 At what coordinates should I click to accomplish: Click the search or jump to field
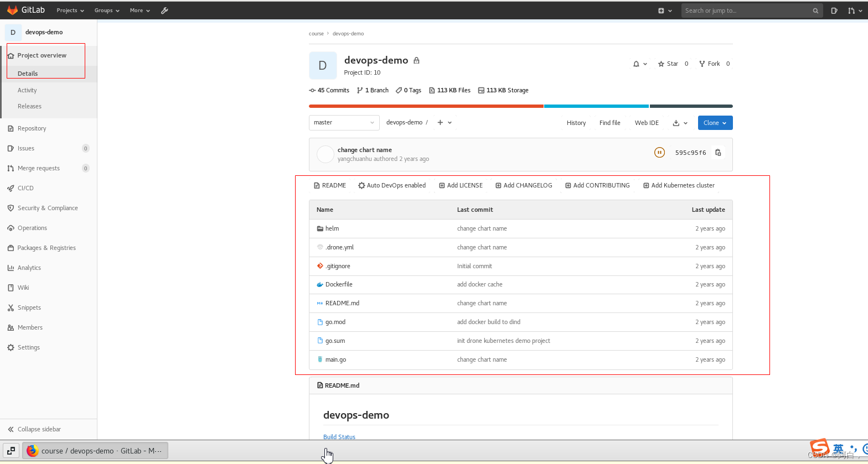coord(752,11)
